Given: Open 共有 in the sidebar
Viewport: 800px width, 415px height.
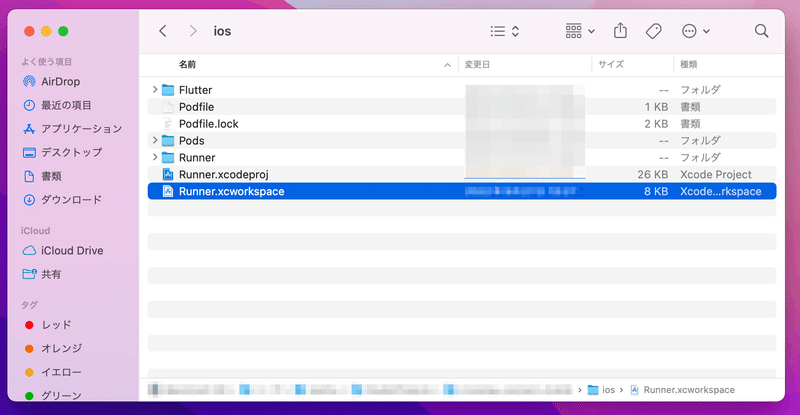Looking at the screenshot, I should tap(42, 274).
